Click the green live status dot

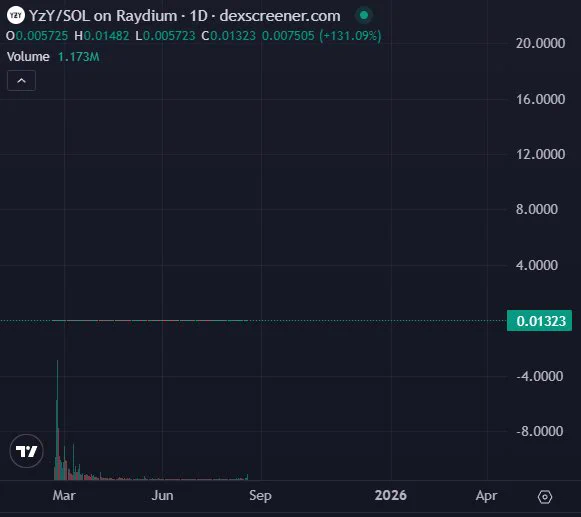364,15
